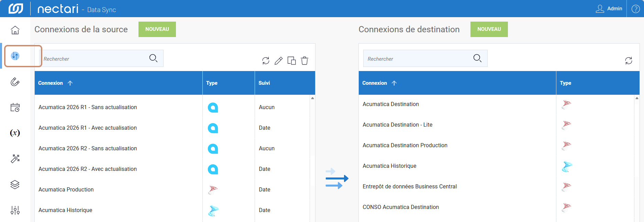Click the destination search magnifier icon
Screen dimensions: 644x222
[477, 58]
